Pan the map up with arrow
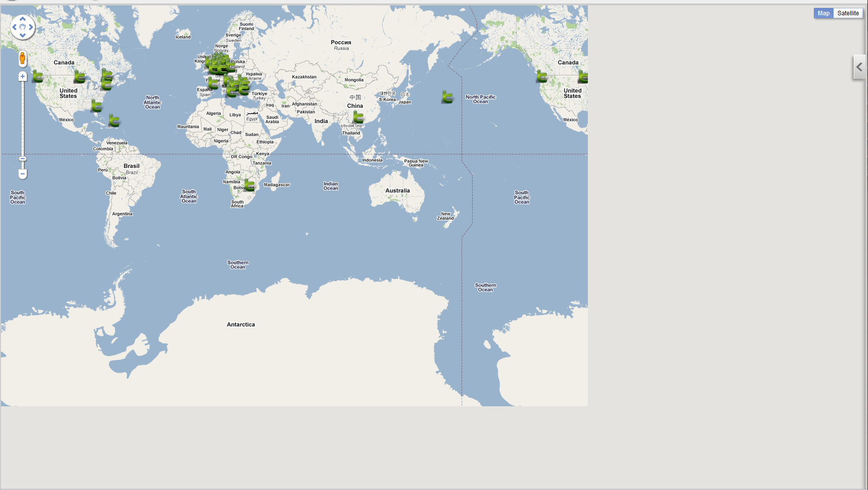 coord(23,19)
